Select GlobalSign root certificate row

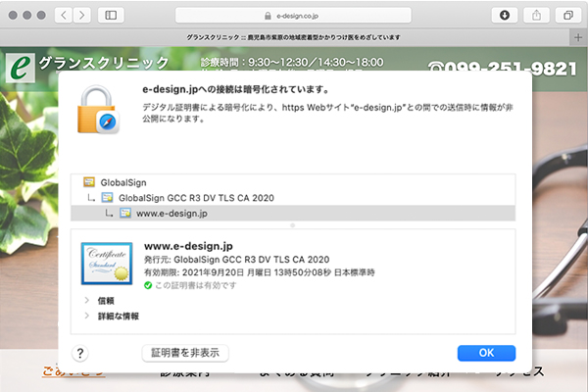coord(293,182)
